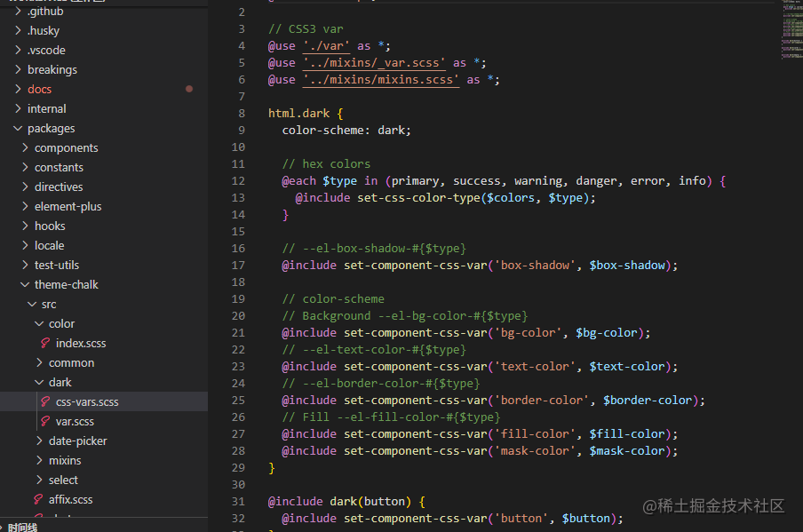
Task: Collapse the theme-chalk folder chevron
Action: tap(26, 284)
